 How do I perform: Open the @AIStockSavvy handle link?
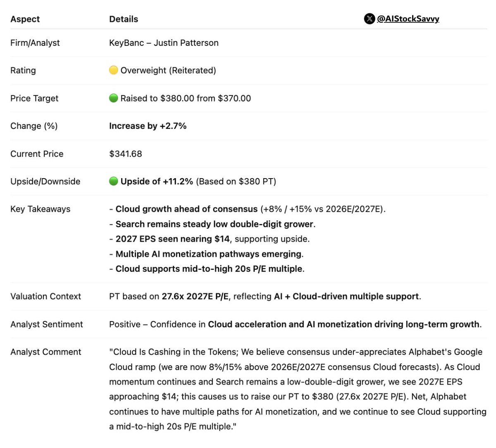pyautogui.click(x=408, y=19)
